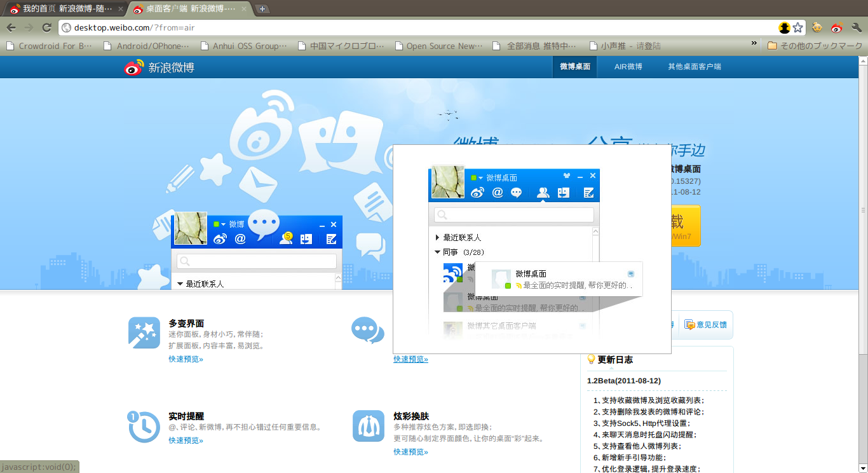Click search field in left banner widget
Image resolution: width=868 pixels, height=473 pixels.
point(257,261)
